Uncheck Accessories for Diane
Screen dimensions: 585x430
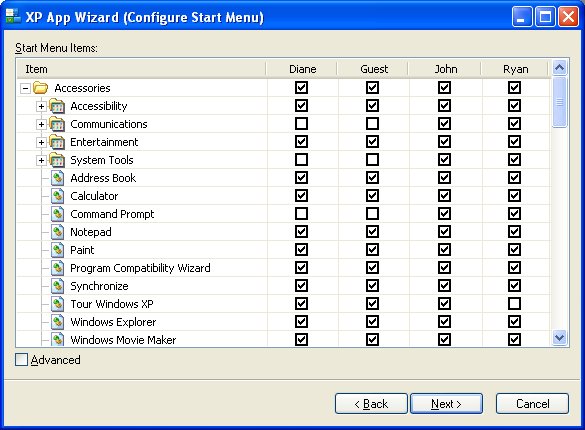[x=301, y=88]
